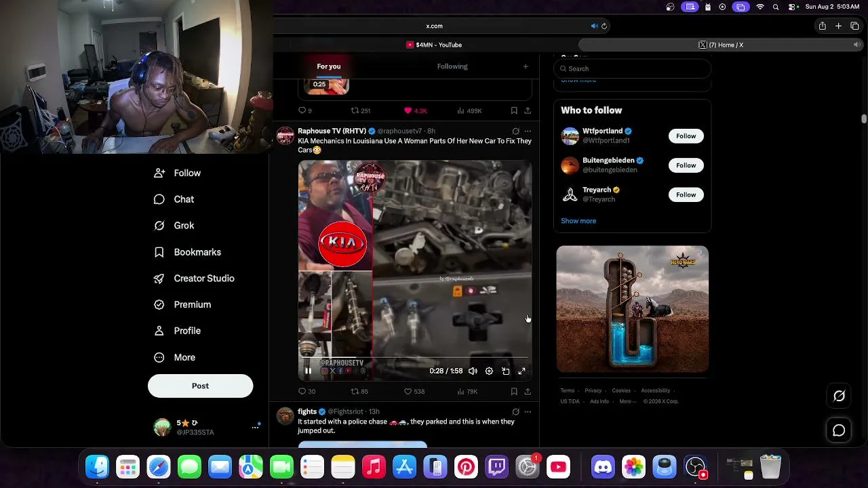Pause the Raphouse TV video
Image resolution: width=868 pixels, height=488 pixels.
308,371
